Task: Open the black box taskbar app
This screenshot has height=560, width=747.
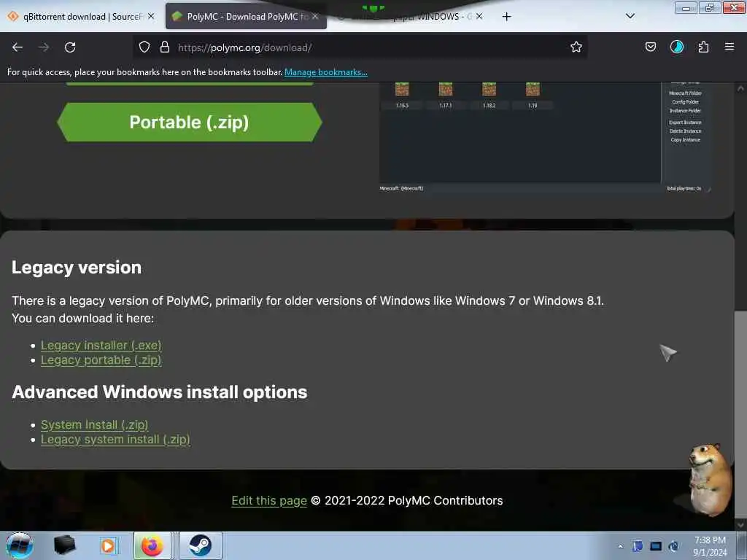Action: click(x=64, y=545)
